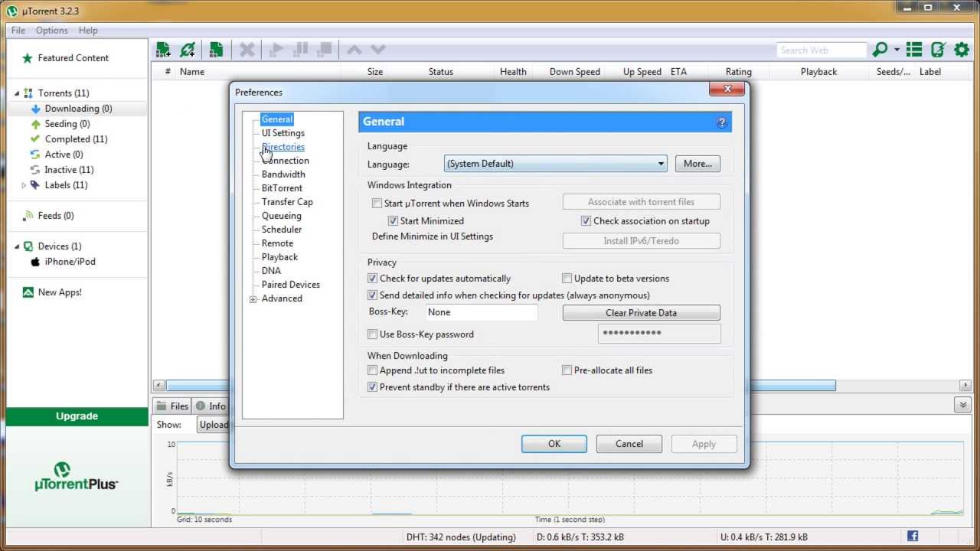Click OK in Preferences

(554, 444)
